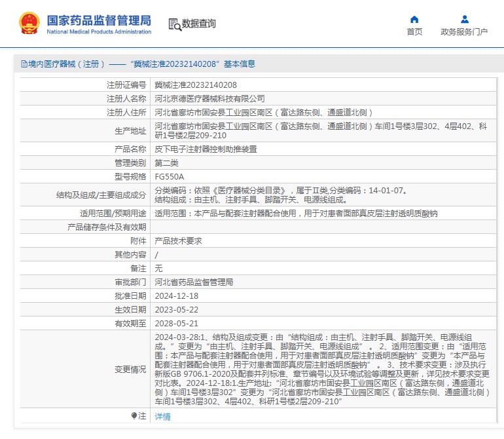Viewport: 504px width, 439px height.
Task: Click the government service portal person icon
Action: (464, 19)
